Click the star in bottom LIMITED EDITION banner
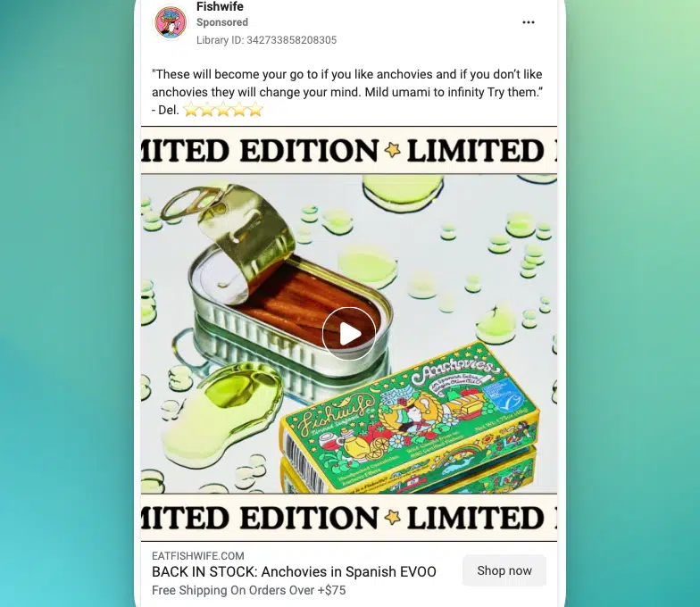The width and height of the screenshot is (700, 607). coord(393,518)
